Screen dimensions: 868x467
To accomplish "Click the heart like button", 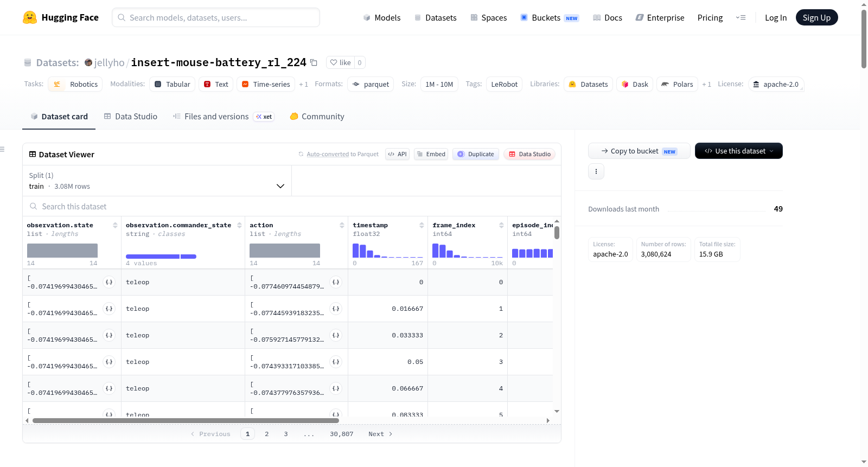I will 341,62.
